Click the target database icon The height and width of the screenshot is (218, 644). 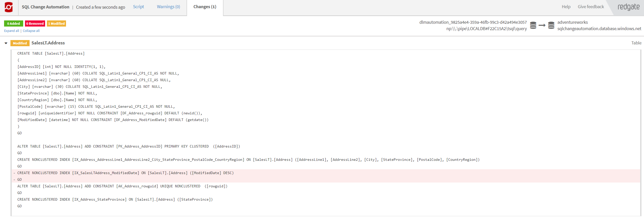pyautogui.click(x=551, y=25)
